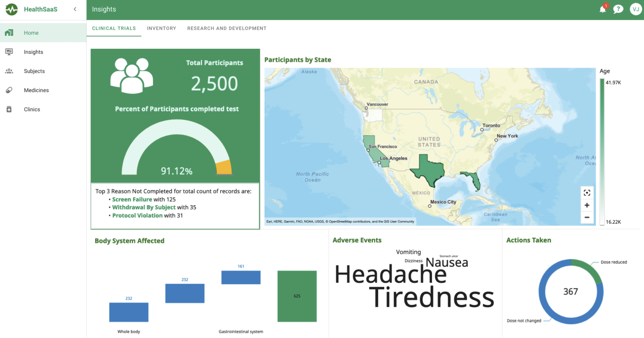This screenshot has width=644, height=338.
Task: Click the Insights monitor icon in sidebar
Action: [x=9, y=52]
